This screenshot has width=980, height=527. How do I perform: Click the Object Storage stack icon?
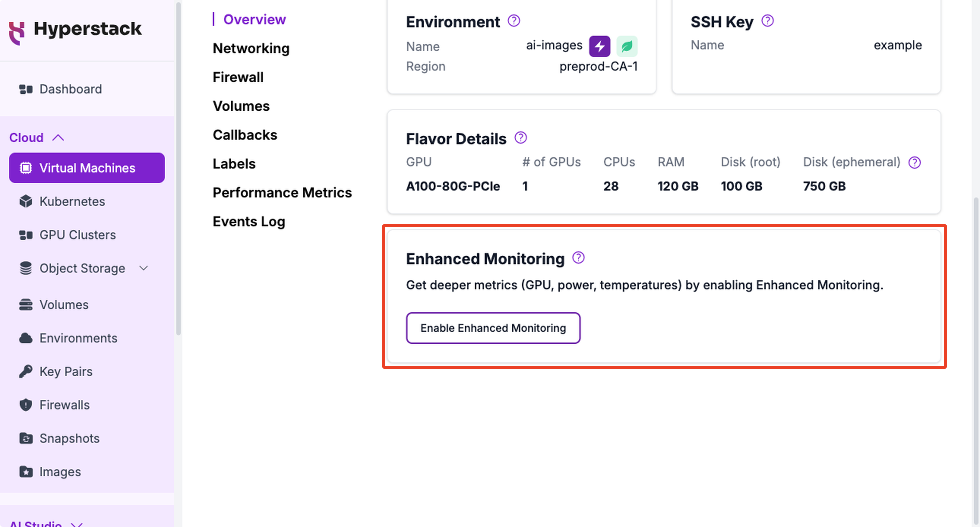coord(26,268)
